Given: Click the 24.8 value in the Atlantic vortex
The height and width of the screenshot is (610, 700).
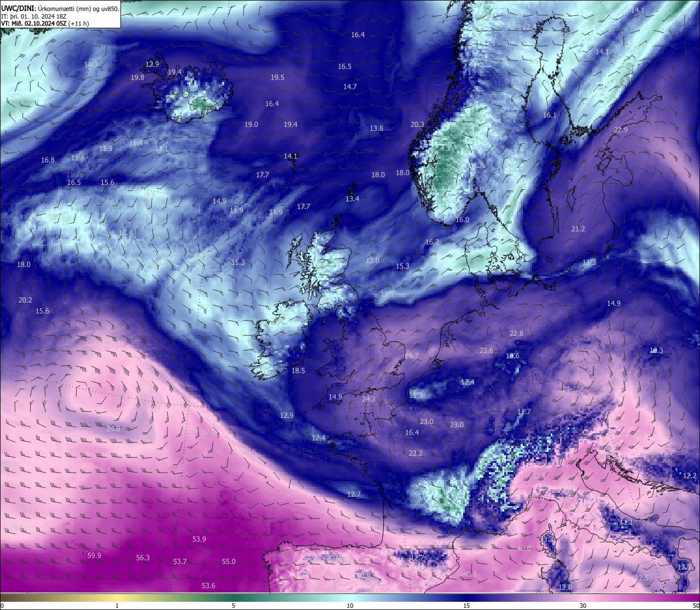Looking at the screenshot, I should [x=113, y=428].
